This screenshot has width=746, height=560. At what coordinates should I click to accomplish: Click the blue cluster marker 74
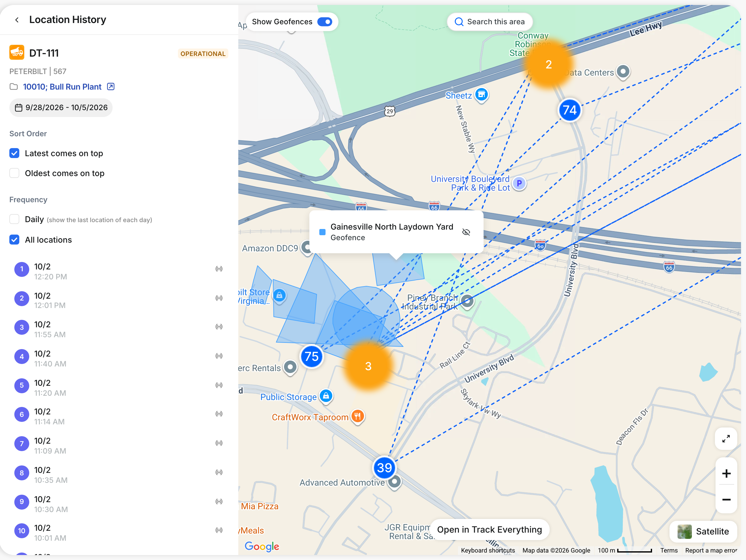click(570, 110)
